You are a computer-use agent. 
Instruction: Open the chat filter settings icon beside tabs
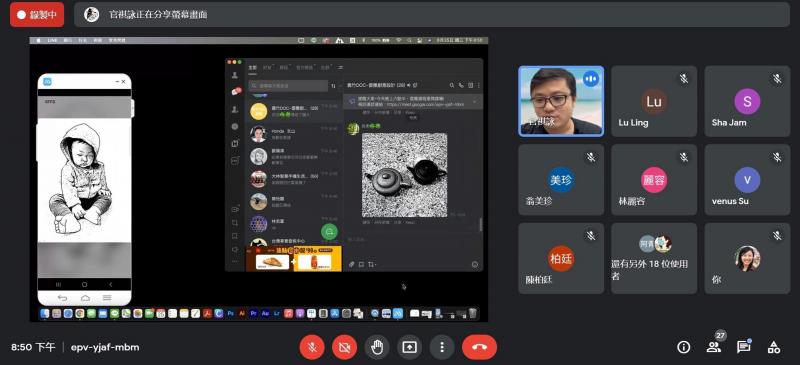(340, 67)
